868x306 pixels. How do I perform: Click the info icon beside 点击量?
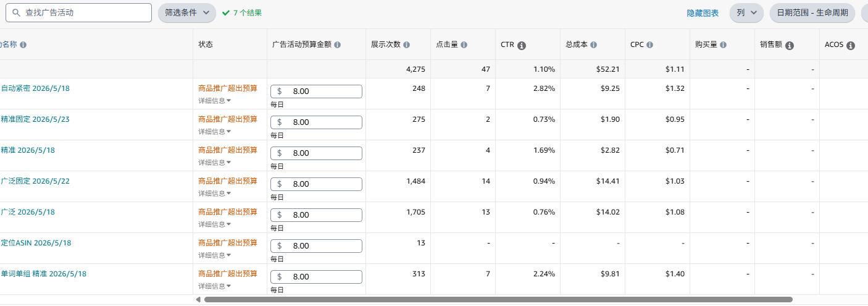(464, 45)
